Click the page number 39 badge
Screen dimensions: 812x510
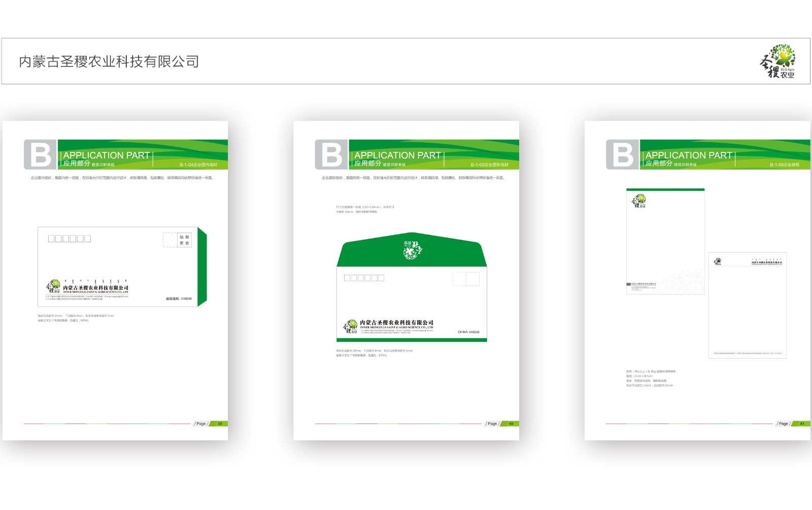[220, 424]
